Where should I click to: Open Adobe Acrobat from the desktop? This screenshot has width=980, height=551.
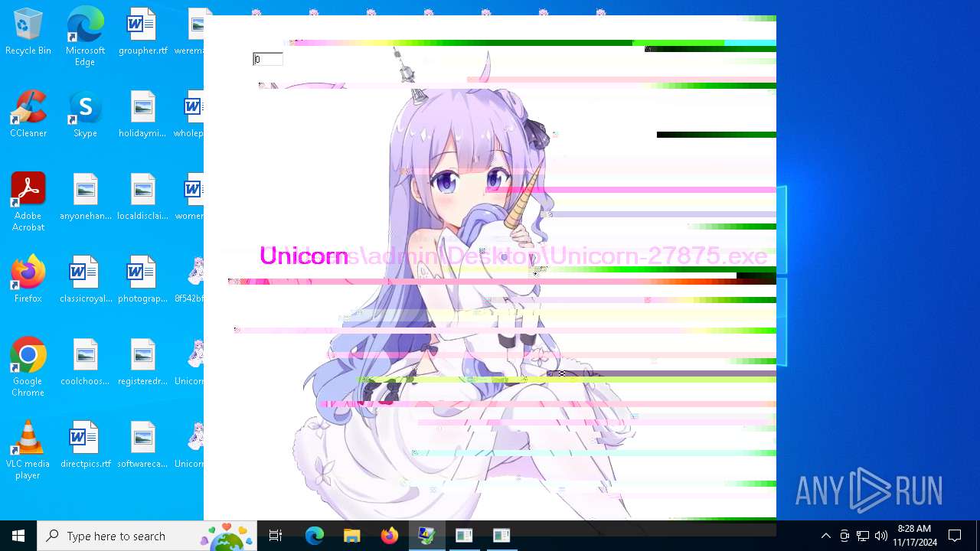click(x=28, y=202)
